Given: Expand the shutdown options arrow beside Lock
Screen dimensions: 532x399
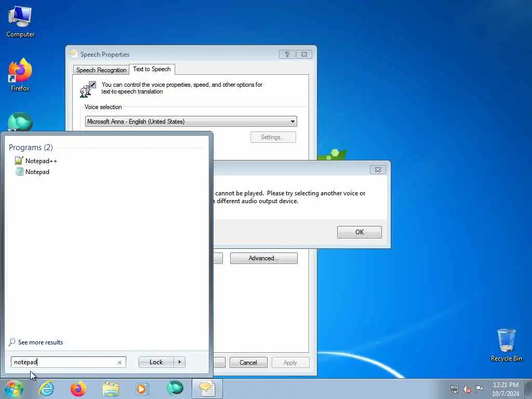Looking at the screenshot, I should click(x=179, y=362).
